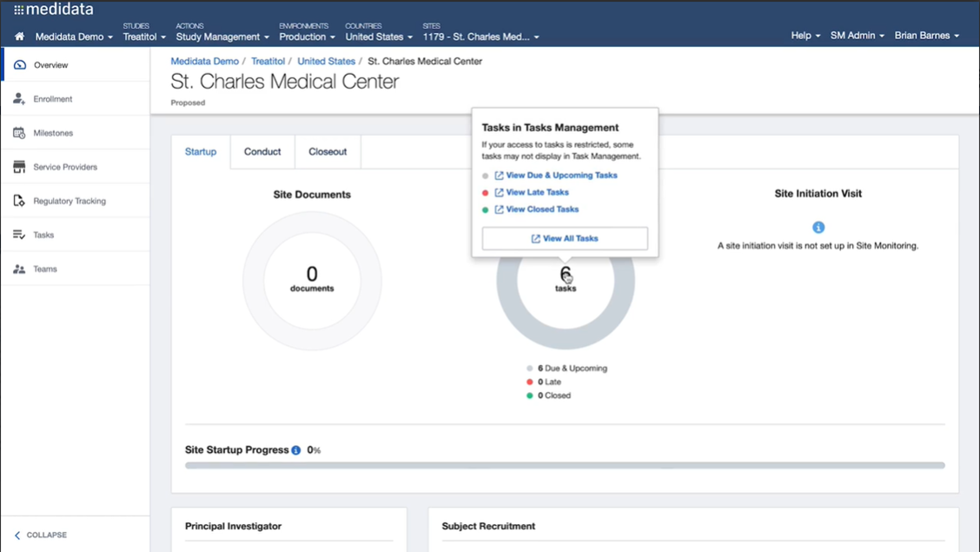Click the View Due & Upcoming Tasks link
Image resolution: width=980 pixels, height=552 pixels.
click(561, 176)
